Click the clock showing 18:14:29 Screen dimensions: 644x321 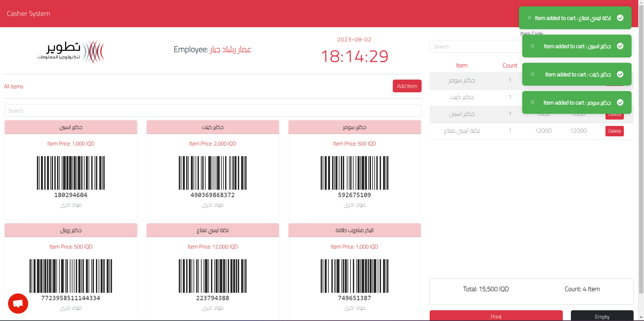[355, 56]
